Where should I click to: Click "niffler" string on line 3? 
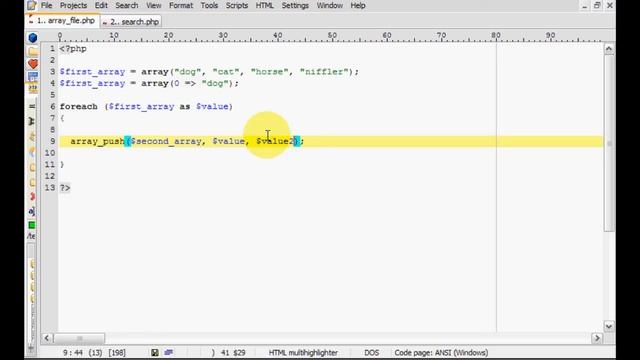(324, 72)
